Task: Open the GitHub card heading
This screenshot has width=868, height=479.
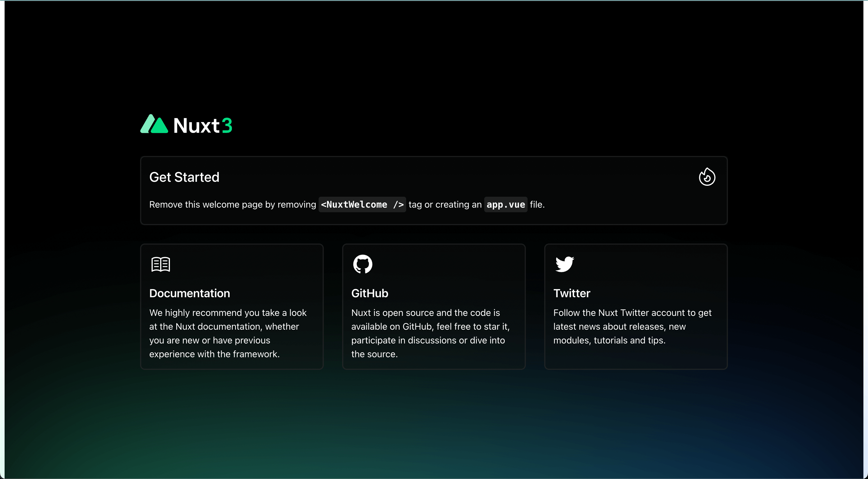Action: click(x=370, y=293)
